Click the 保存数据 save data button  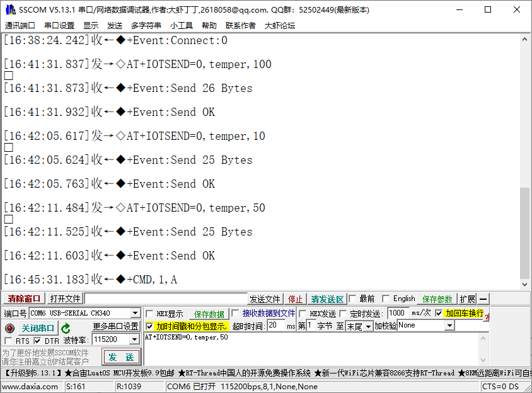tap(209, 313)
